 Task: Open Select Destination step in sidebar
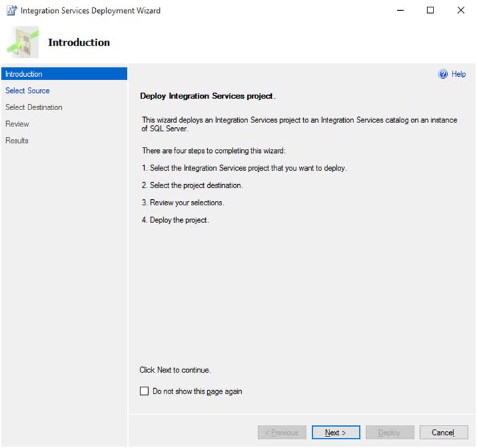pos(34,107)
